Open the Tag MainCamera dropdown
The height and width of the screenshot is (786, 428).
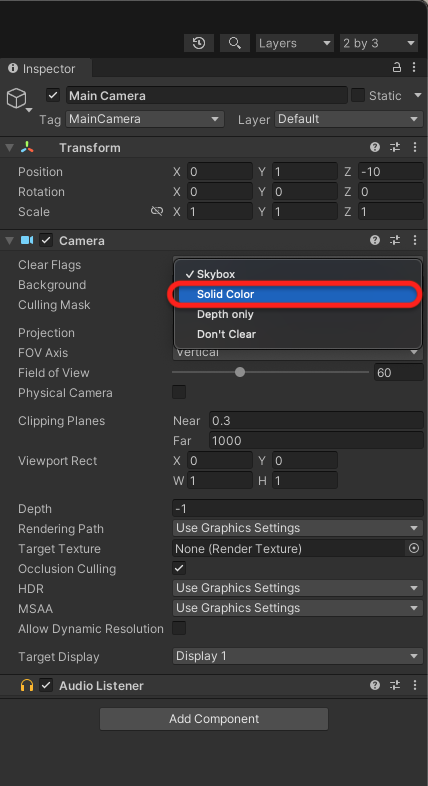(145, 119)
